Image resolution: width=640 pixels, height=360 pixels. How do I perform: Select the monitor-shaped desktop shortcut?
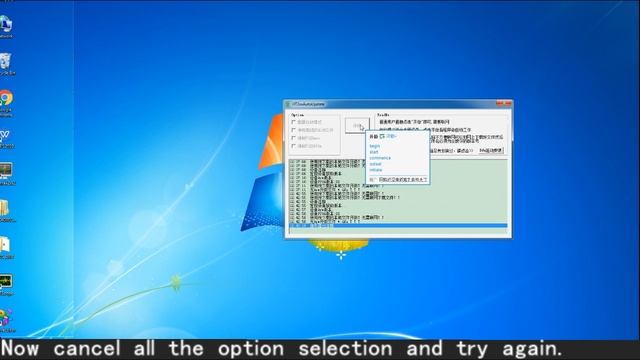click(x=6, y=171)
